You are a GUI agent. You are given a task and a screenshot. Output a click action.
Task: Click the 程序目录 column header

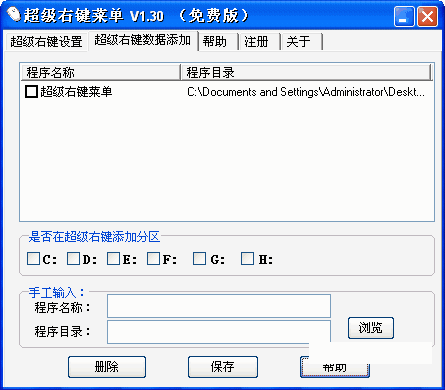pos(306,72)
